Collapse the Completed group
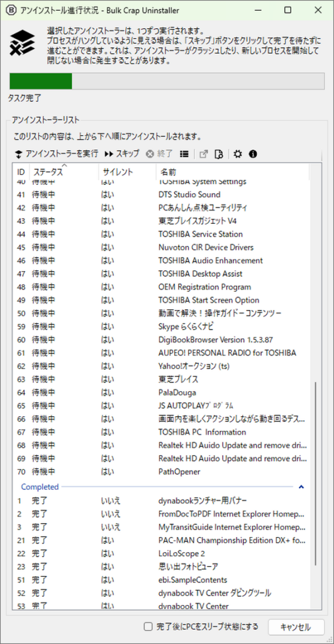 click(x=301, y=487)
